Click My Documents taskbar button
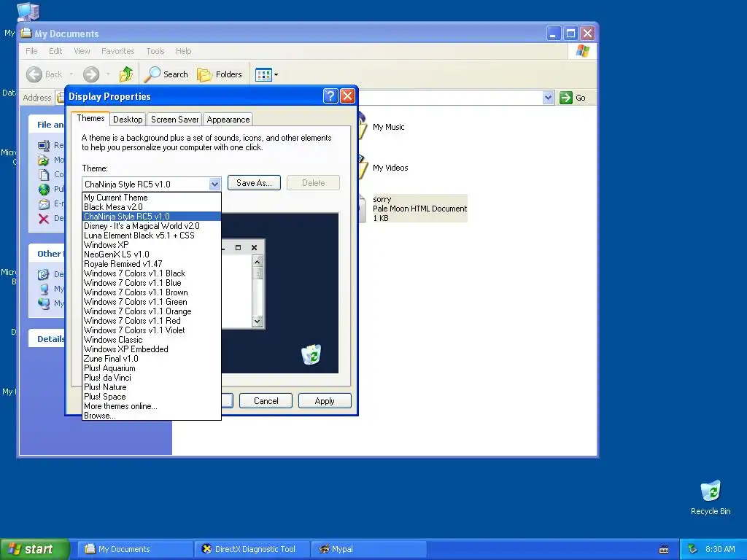747x560 pixels. (136, 549)
